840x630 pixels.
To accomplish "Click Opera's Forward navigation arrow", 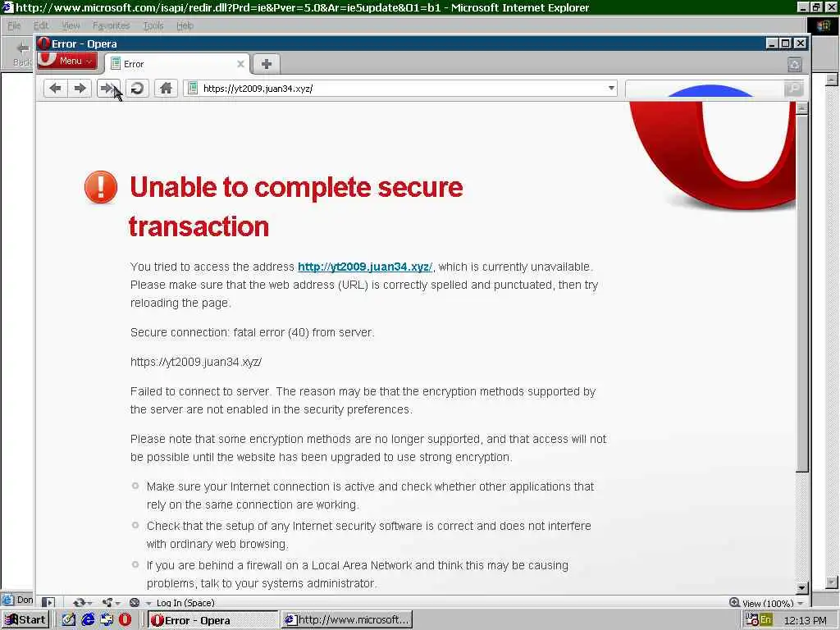I will pyautogui.click(x=80, y=89).
